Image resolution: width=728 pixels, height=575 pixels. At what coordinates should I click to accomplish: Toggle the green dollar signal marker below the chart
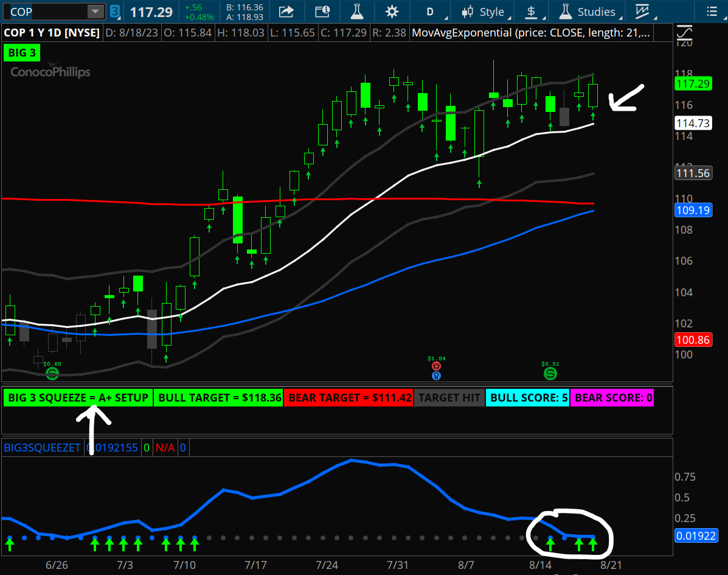point(550,373)
